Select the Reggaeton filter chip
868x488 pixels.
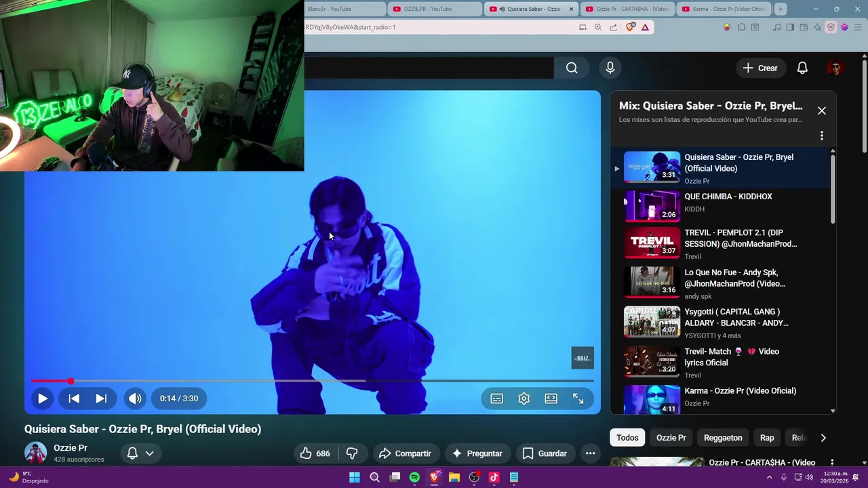click(723, 438)
